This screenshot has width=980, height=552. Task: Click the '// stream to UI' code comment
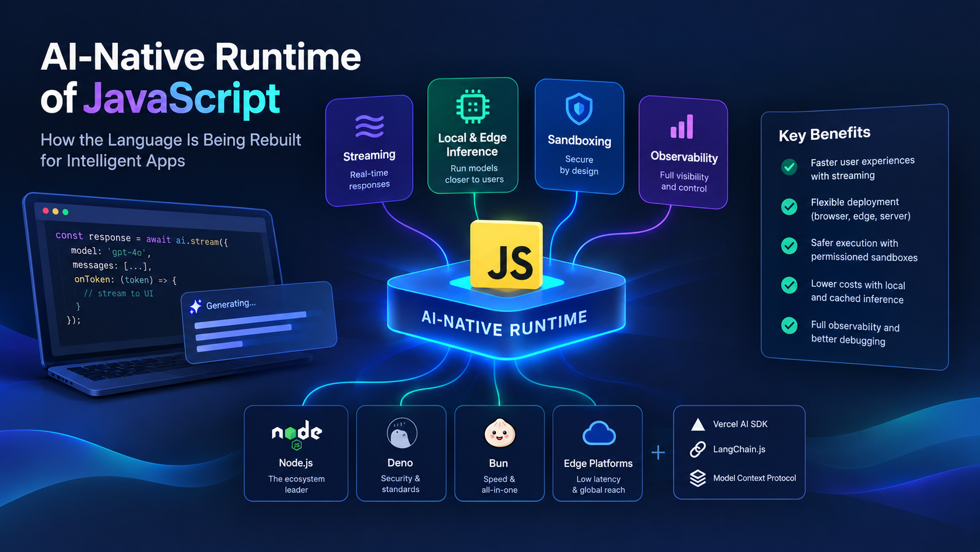[118, 293]
